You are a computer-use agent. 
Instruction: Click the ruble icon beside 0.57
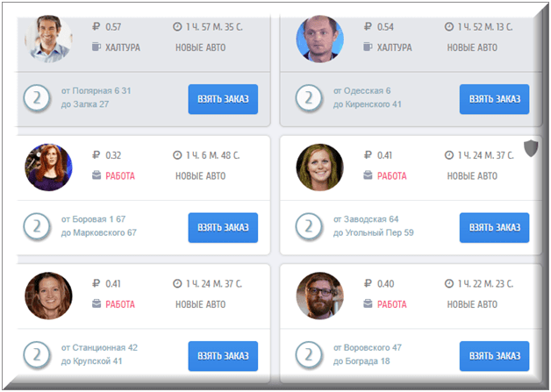96,26
